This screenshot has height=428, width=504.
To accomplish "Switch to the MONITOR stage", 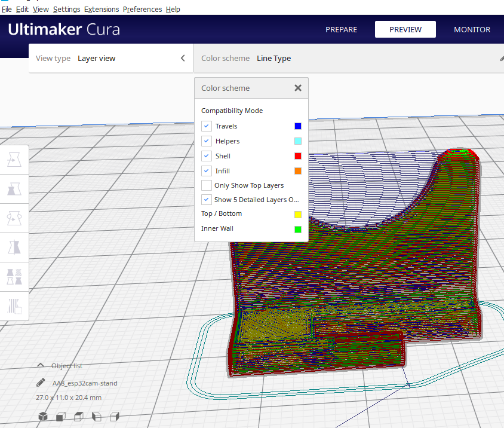I will 472,30.
